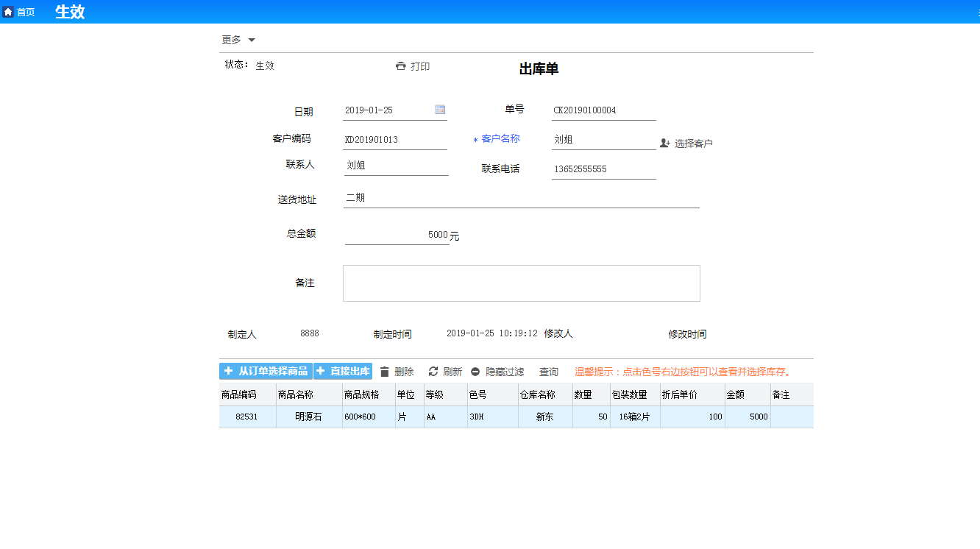The image size is (980, 549).
Task: Click the 总金额 field showing 5000
Action: pos(397,235)
